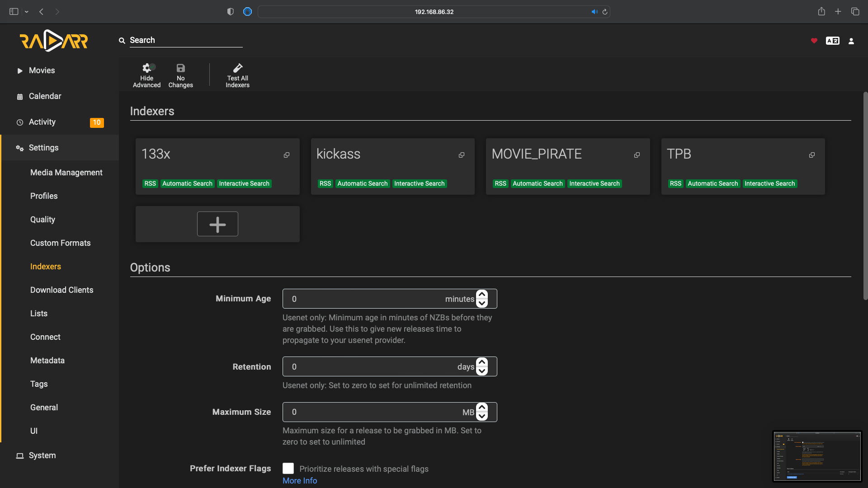Go to Quality settings
Image resolution: width=868 pixels, height=488 pixels.
pos(42,220)
